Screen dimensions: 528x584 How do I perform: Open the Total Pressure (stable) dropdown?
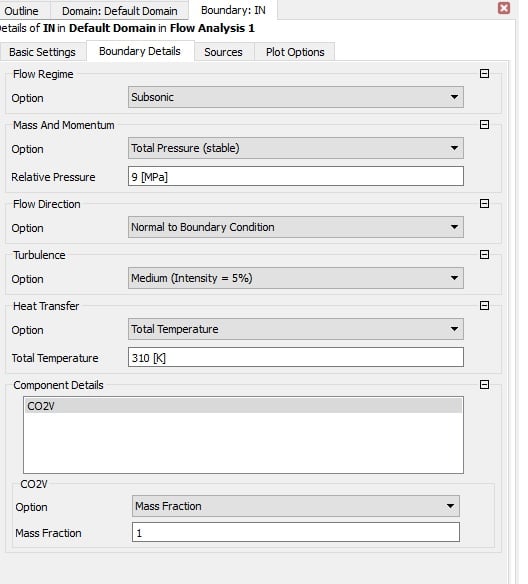296,148
